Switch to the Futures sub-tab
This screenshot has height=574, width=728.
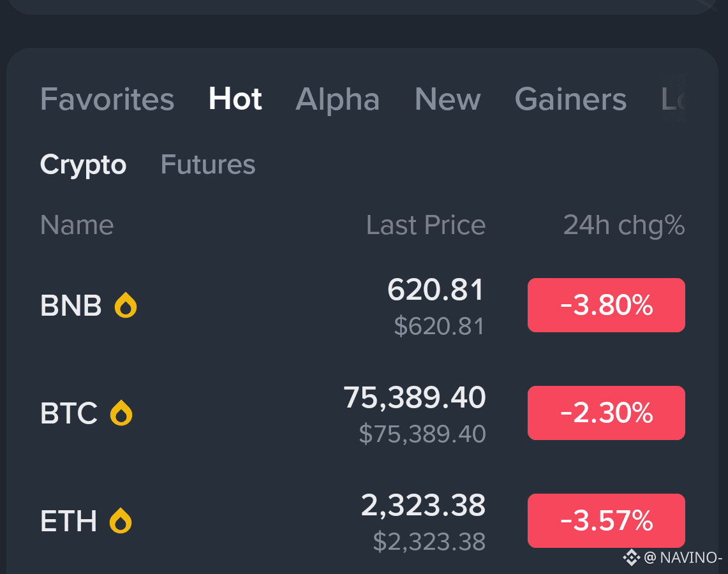[x=208, y=165]
